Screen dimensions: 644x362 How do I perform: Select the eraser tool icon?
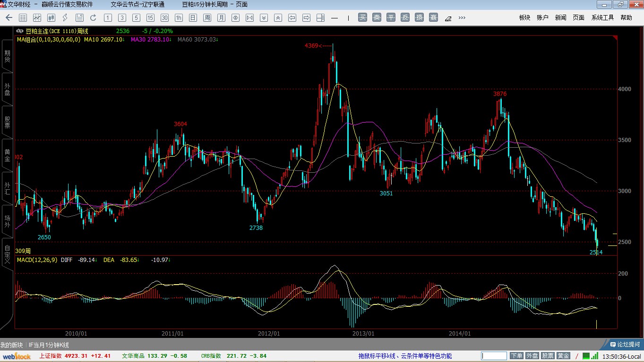448,18
